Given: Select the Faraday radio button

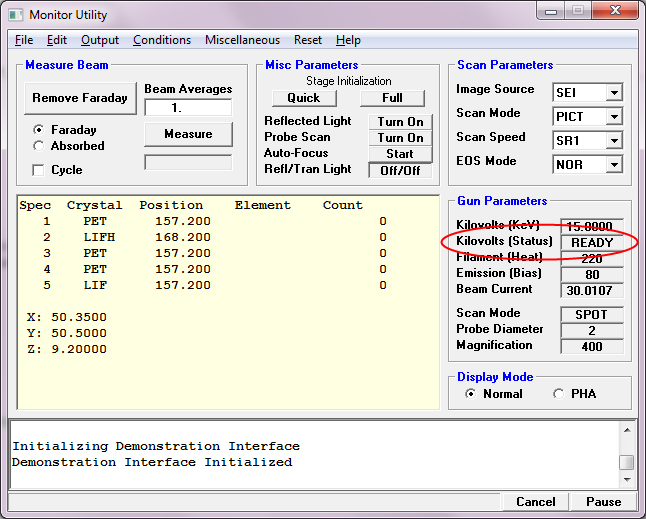Looking at the screenshot, I should tap(39, 130).
